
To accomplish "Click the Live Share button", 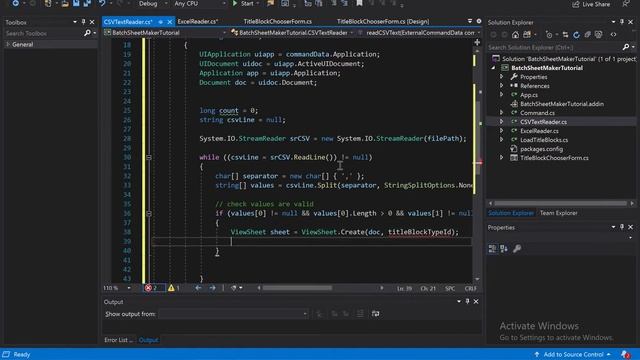I will [591, 4].
